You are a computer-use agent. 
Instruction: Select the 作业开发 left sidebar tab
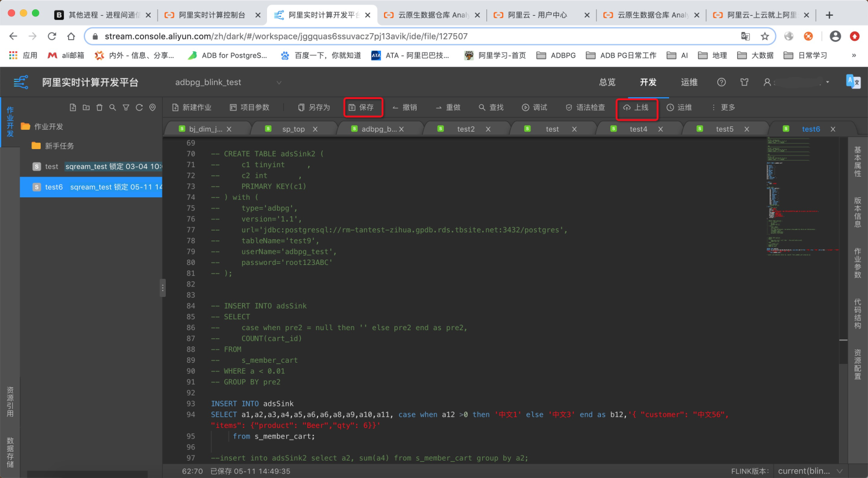coord(10,122)
